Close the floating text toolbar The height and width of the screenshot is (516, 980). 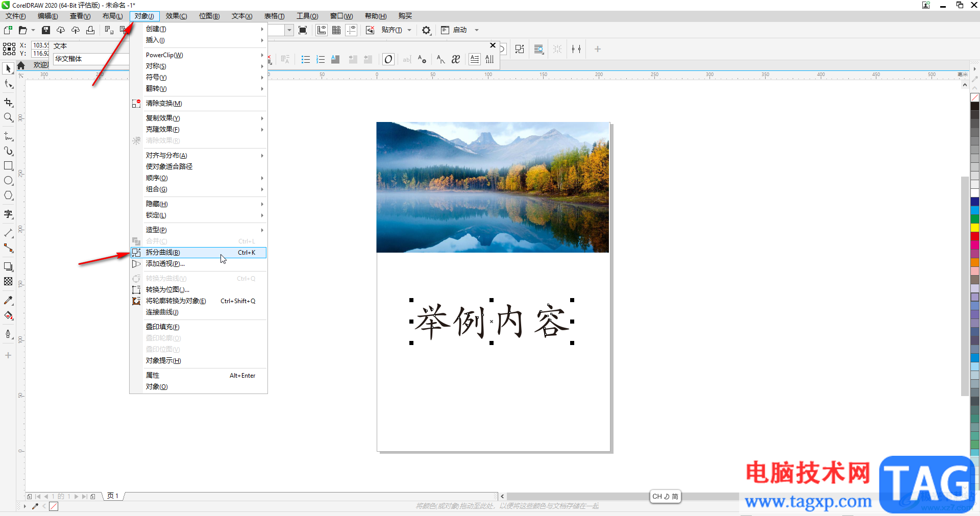pos(493,45)
